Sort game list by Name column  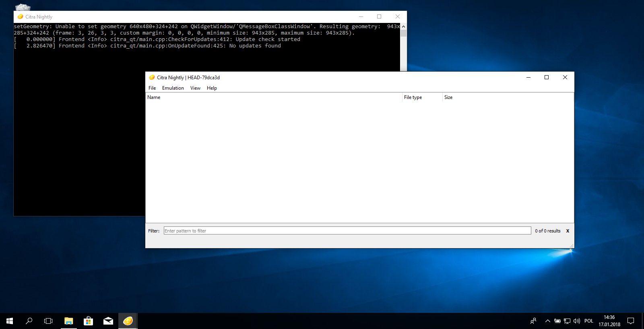click(274, 97)
